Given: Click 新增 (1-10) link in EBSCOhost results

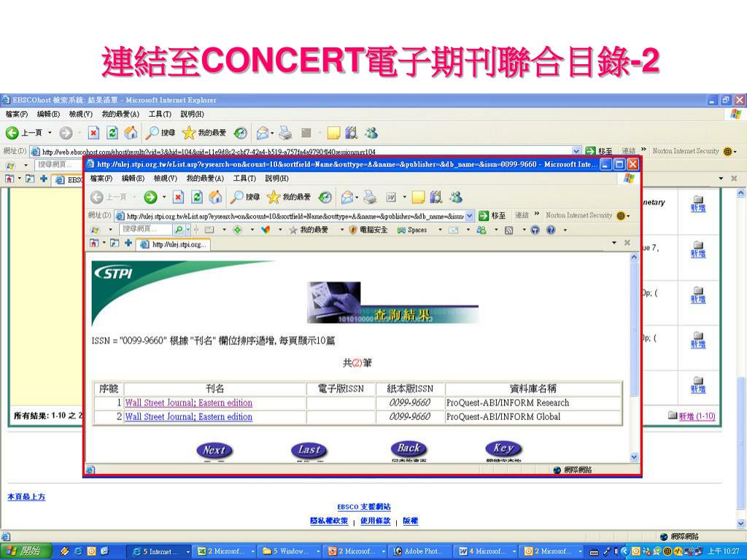Looking at the screenshot, I should (x=697, y=416).
